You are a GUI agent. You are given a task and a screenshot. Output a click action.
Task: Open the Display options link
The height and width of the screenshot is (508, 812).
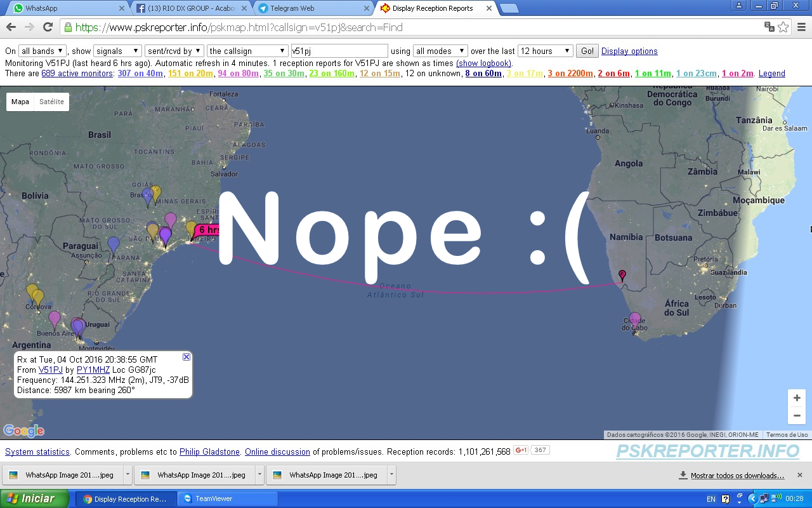click(629, 51)
